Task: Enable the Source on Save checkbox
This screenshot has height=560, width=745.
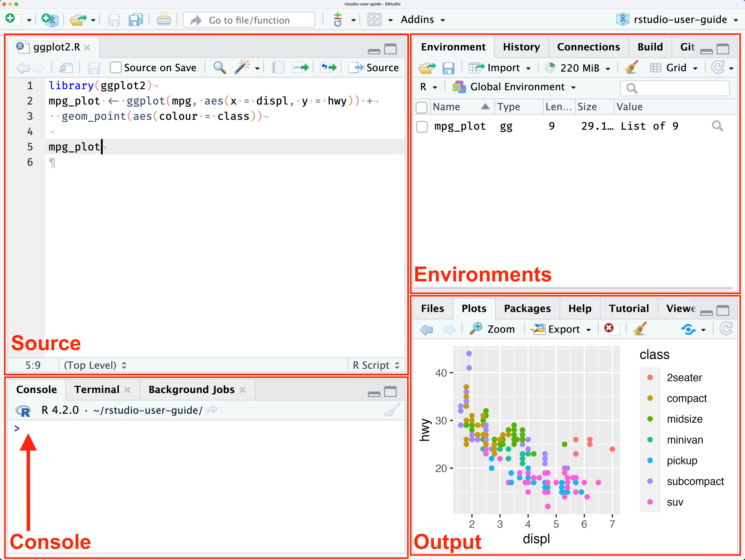Action: [x=115, y=67]
